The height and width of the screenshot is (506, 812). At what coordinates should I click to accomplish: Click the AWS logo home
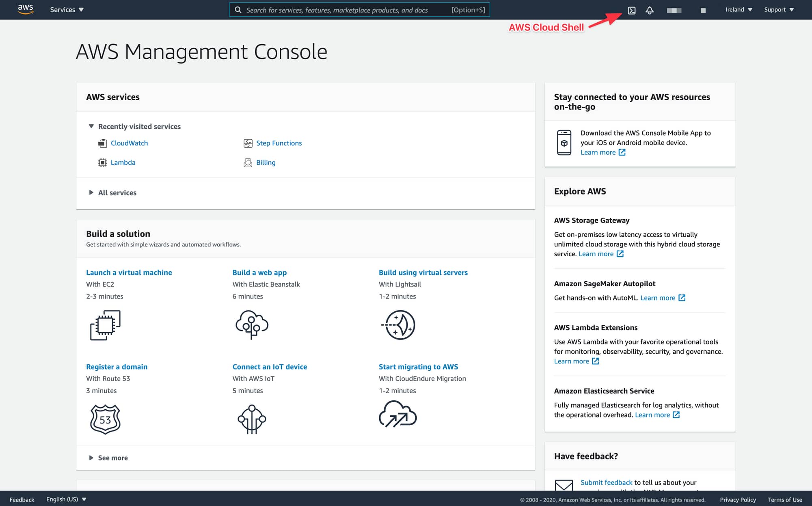[x=26, y=9]
